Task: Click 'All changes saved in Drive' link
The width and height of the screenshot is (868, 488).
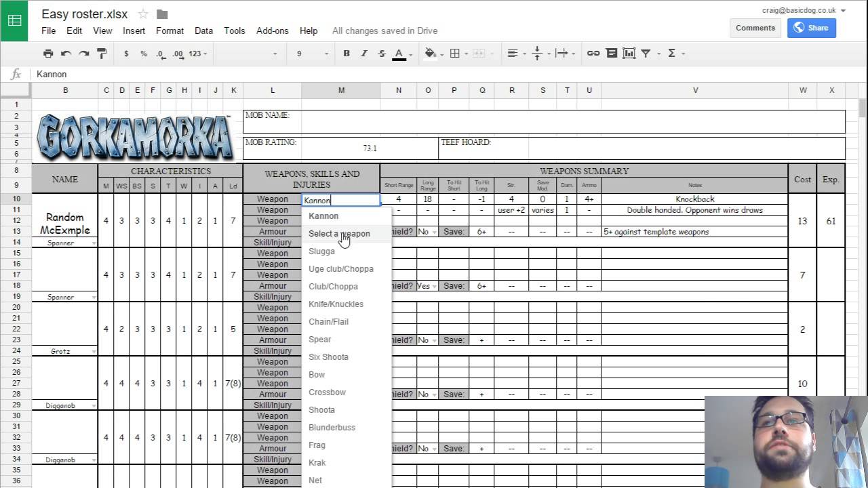Action: click(384, 30)
